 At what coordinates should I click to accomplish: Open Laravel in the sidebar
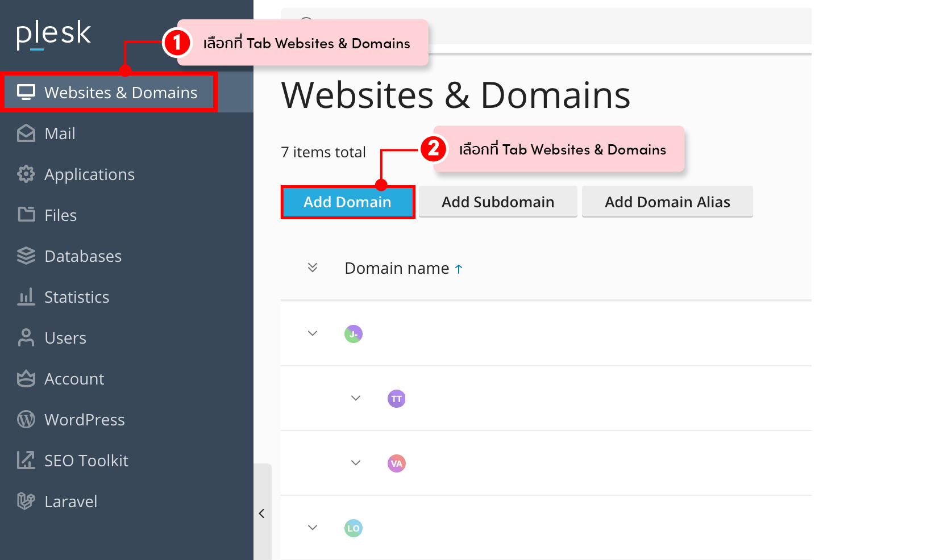(127, 501)
